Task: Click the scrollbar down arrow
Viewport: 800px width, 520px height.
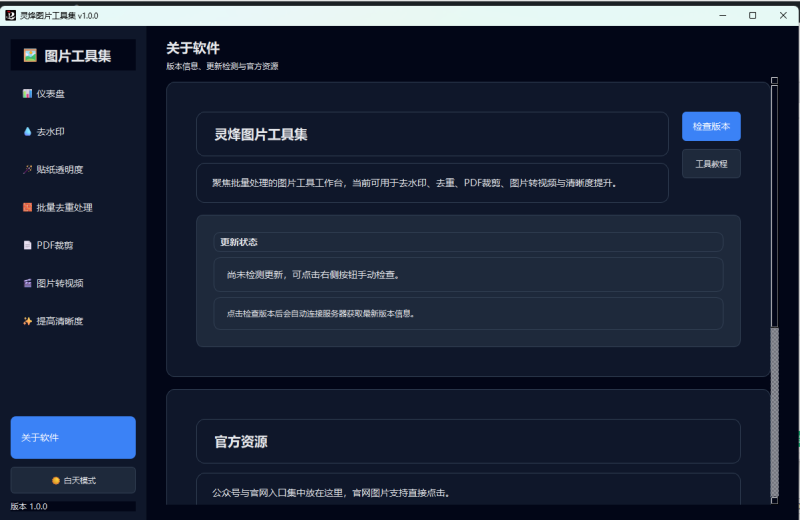Action: click(774, 501)
